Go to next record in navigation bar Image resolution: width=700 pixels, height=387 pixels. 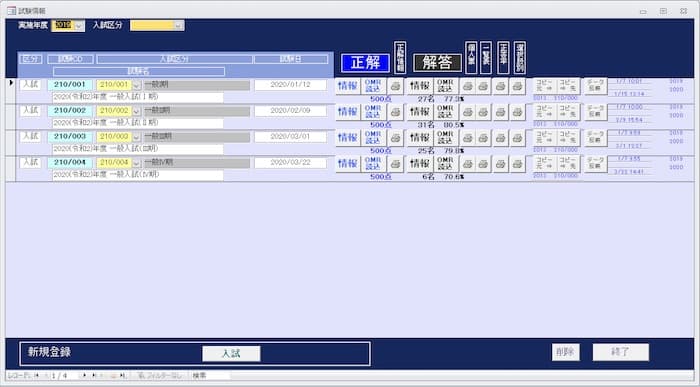click(x=84, y=376)
